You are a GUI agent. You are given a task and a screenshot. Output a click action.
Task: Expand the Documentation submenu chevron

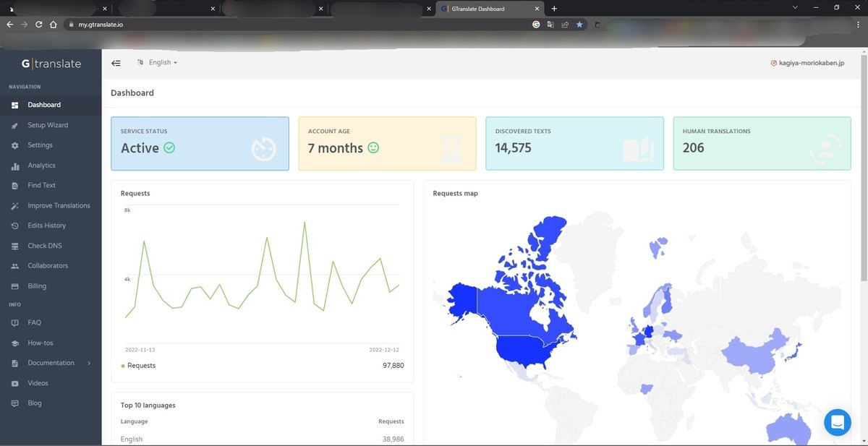click(x=89, y=363)
